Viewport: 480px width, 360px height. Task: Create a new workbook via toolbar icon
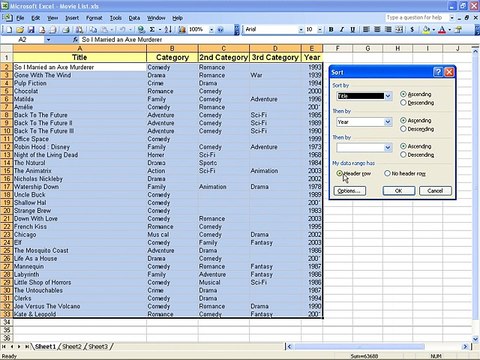[9, 30]
